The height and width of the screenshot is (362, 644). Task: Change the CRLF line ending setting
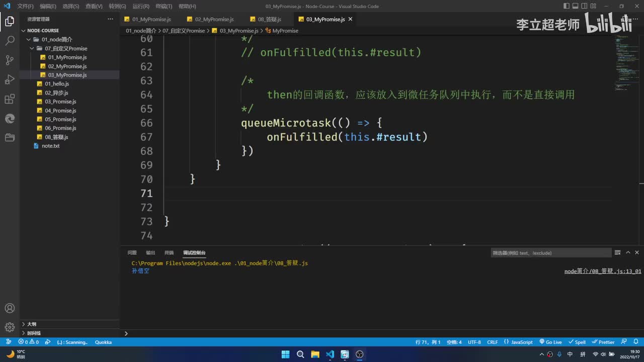pyautogui.click(x=492, y=342)
